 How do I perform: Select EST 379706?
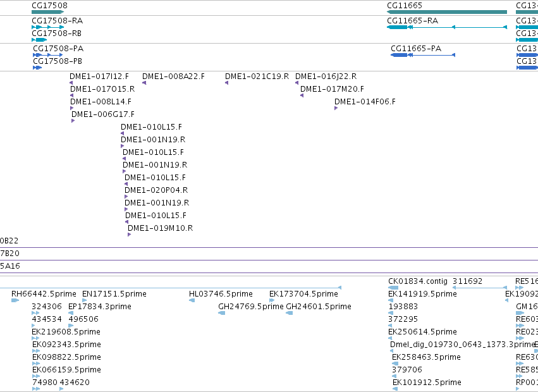pos(407,370)
